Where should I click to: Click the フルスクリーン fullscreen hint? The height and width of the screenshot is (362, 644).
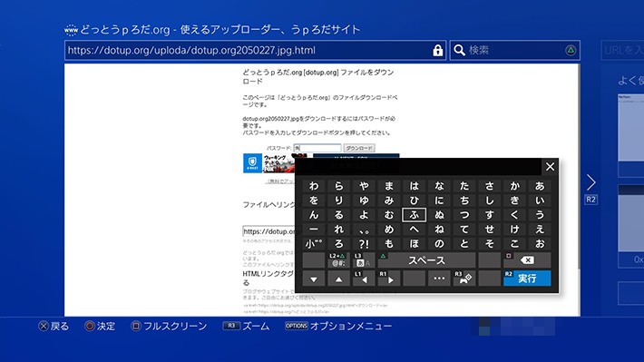169,327
